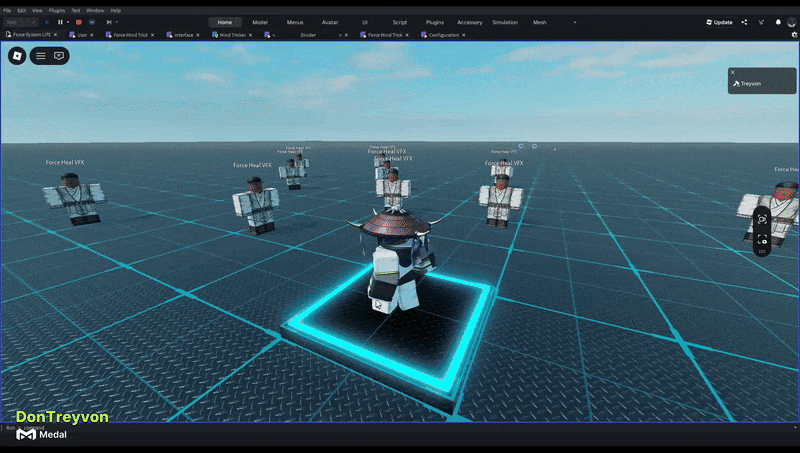Expand the ribbon tabs overflow arrow

[x=576, y=22]
